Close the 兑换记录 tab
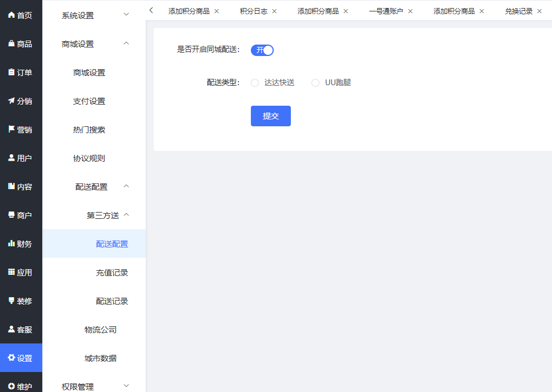Screen dimensions: 552x392 point(539,11)
